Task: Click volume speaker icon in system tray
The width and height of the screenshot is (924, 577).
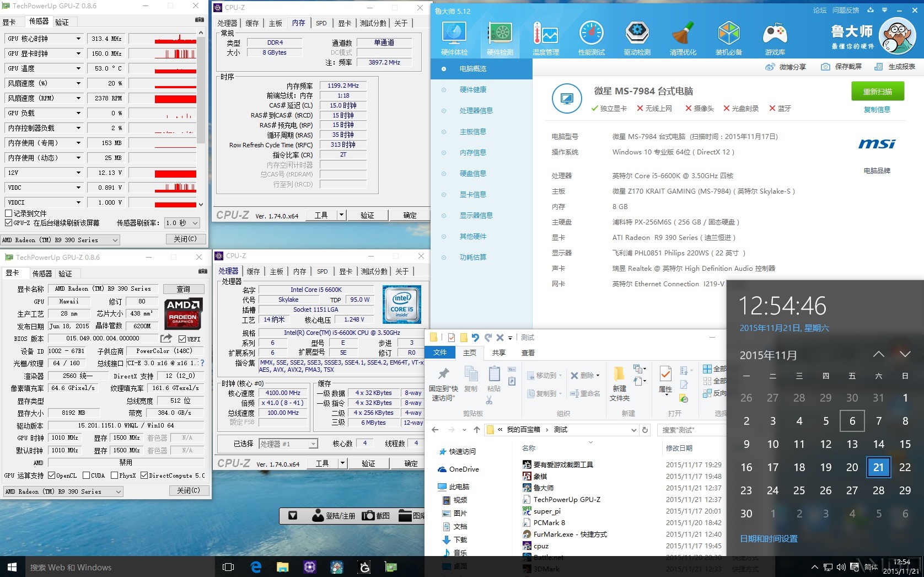Action: tap(841, 567)
